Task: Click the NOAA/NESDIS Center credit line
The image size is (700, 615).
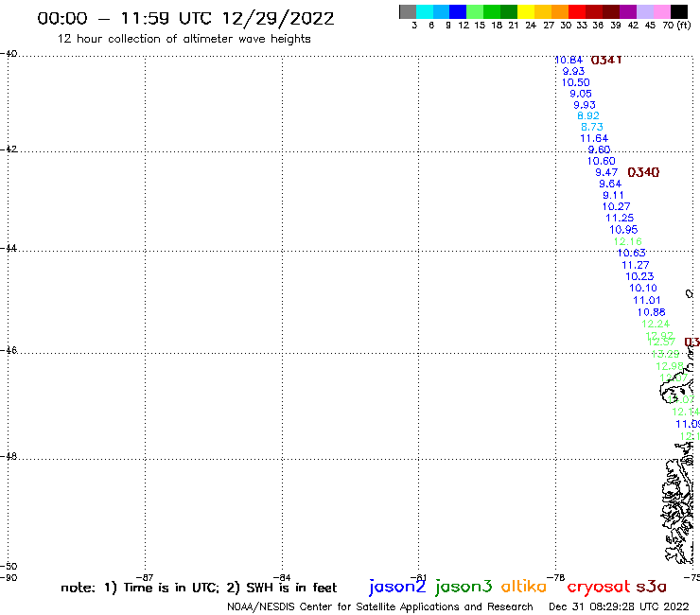Action: [x=380, y=606]
